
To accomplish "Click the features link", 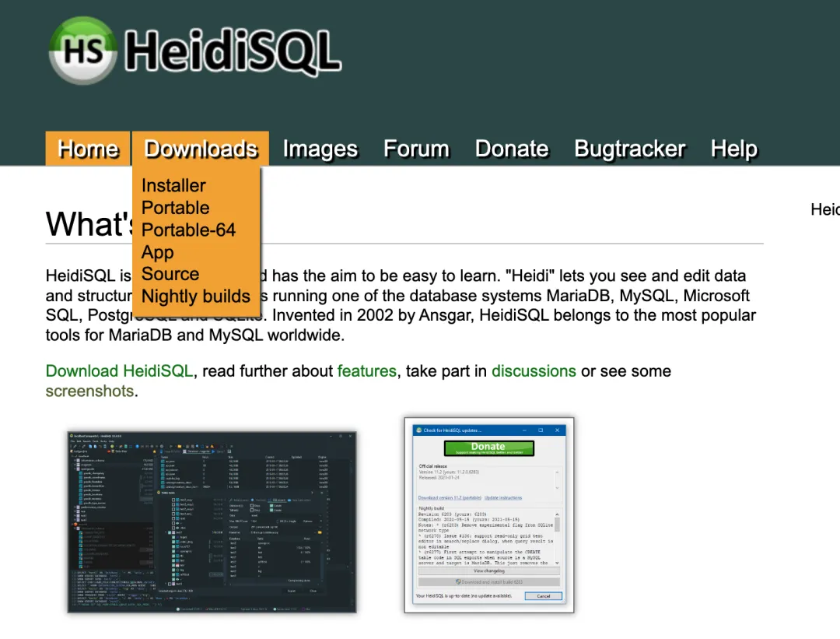I will coord(366,371).
